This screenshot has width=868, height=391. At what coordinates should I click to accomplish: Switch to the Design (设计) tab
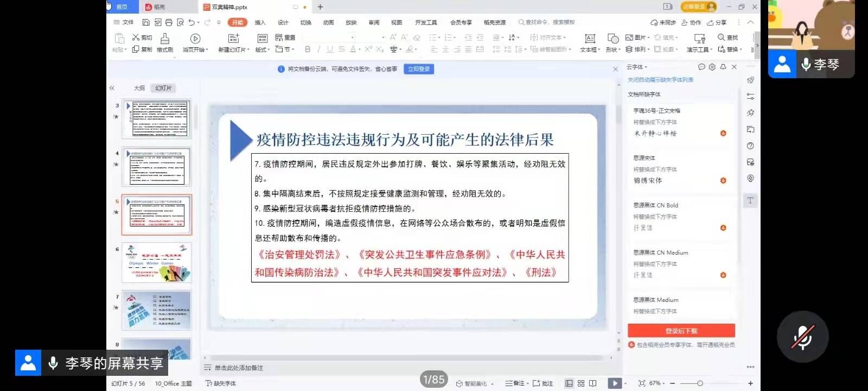283,22
